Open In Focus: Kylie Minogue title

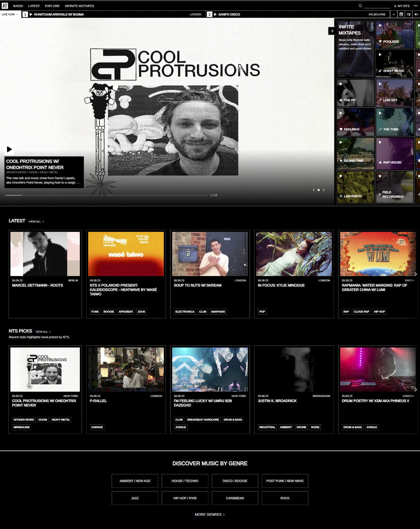[x=281, y=285]
